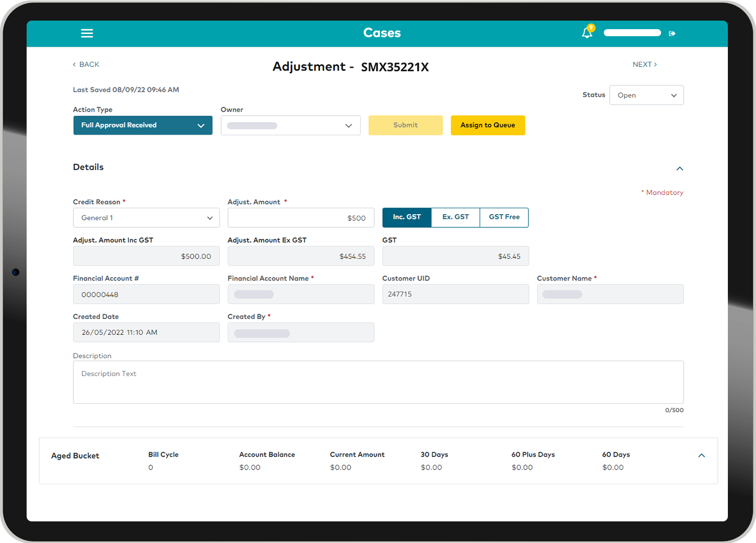This screenshot has height=543, width=756.
Task: Go to next case with NEXT link
Action: [645, 64]
